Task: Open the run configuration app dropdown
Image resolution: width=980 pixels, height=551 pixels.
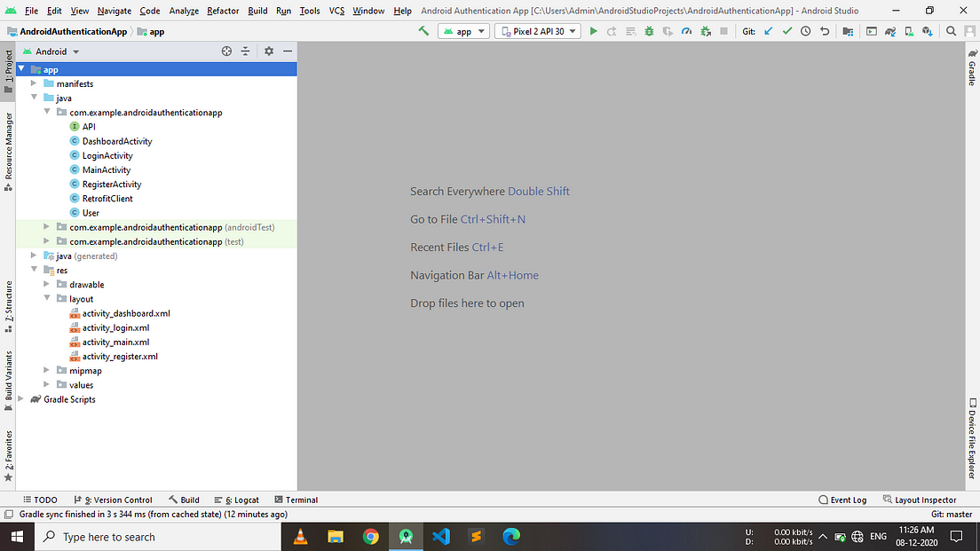Action: click(x=463, y=31)
